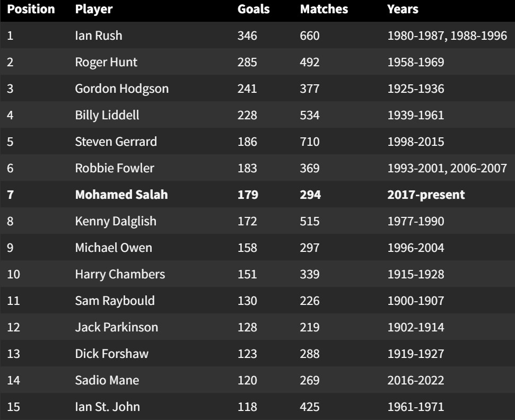Click the Years column header
Viewport: 515px width, 420px height.
click(x=403, y=9)
